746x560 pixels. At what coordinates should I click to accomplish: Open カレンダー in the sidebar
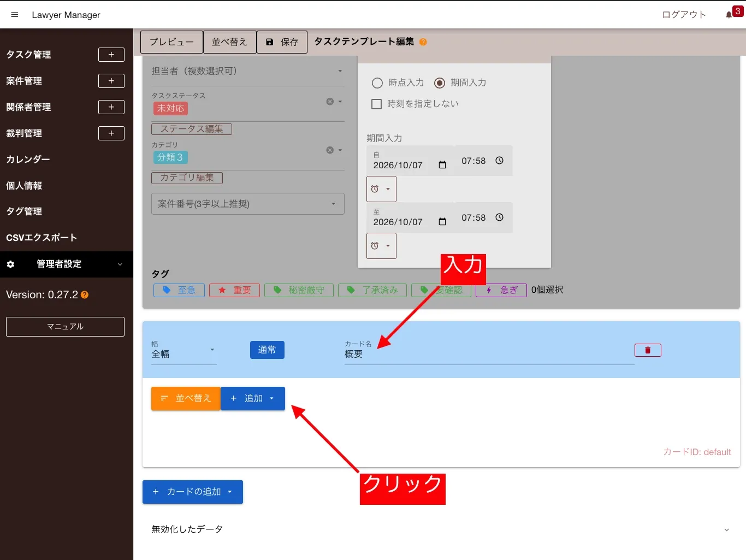(28, 160)
